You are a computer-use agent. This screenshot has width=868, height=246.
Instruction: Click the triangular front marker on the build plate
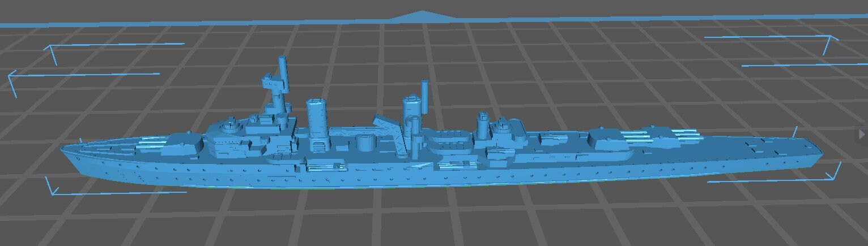click(x=422, y=16)
